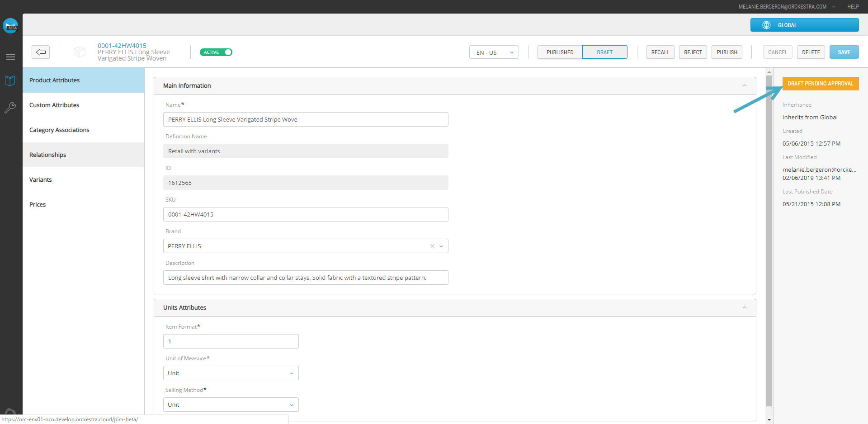The image size is (868, 424).
Task: Collapse the Main Information section
Action: tap(744, 86)
